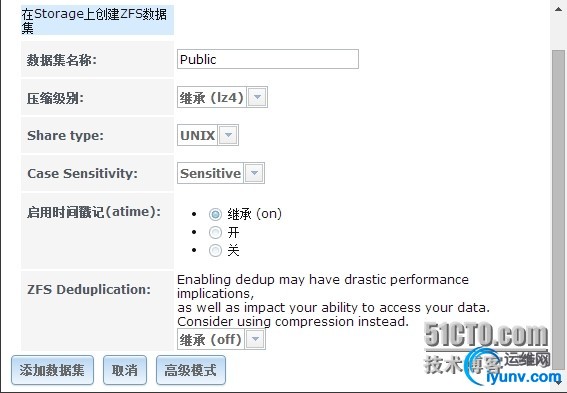
Task: Click the scrollbar down arrow
Action: click(559, 382)
